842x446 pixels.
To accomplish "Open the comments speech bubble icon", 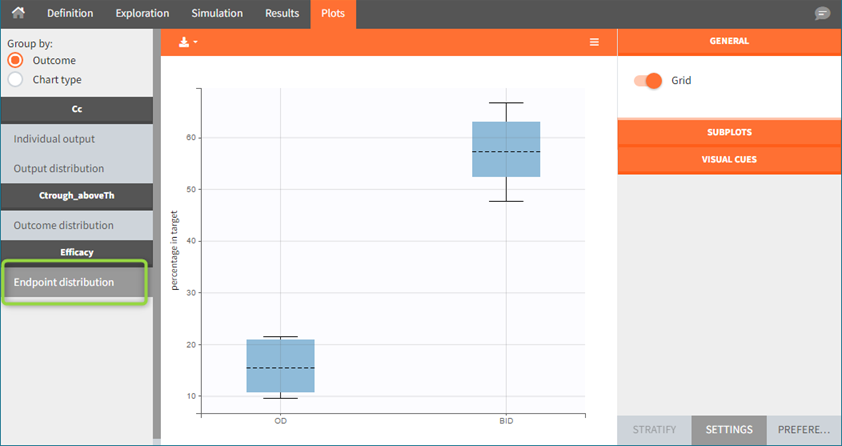I will [822, 14].
